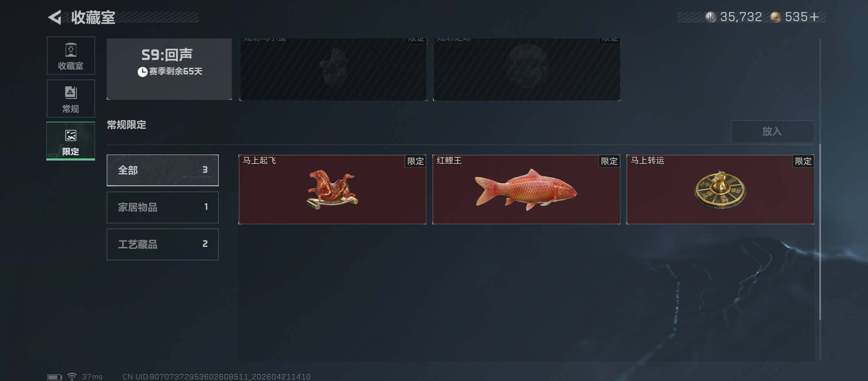Click the season clock icon
Viewport: 868px width, 381px height.
click(142, 72)
